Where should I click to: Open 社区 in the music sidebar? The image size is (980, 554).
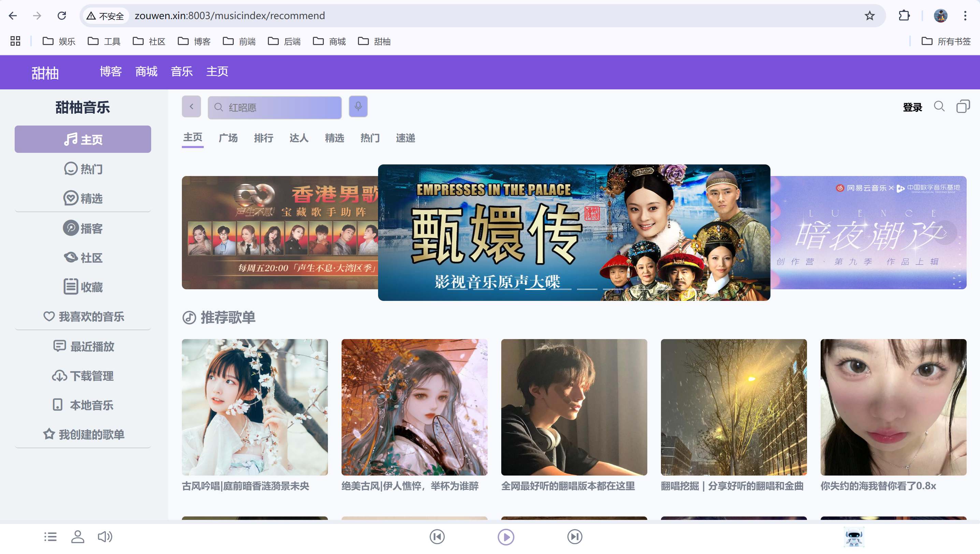tap(83, 258)
